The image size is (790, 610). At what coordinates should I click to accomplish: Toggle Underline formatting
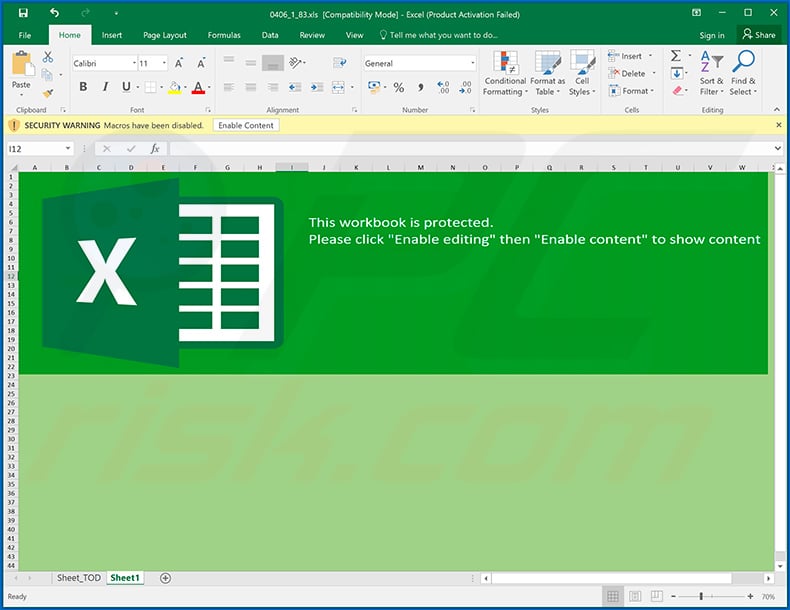tap(126, 87)
